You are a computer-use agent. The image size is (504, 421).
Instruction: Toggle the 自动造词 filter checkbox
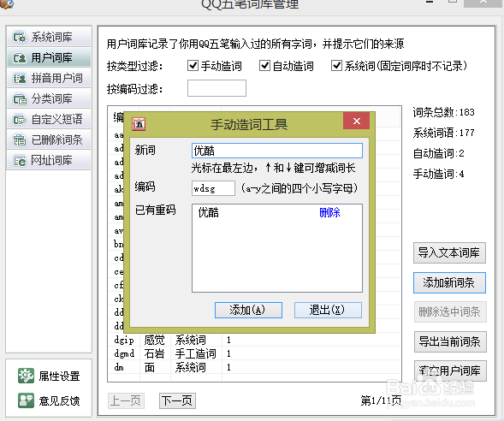265,66
